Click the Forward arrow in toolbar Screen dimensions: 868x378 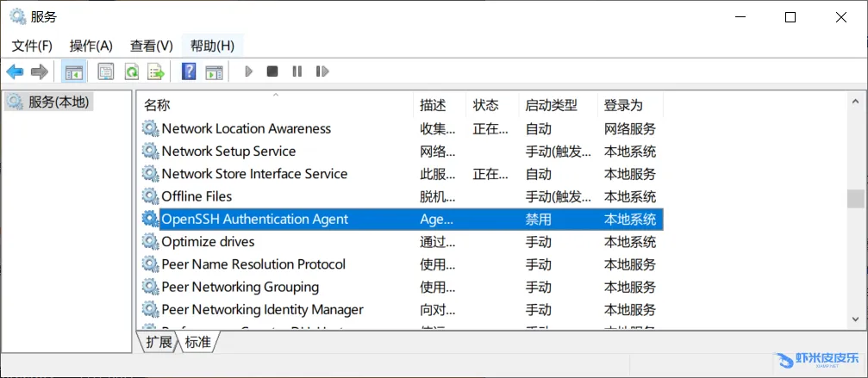point(39,71)
